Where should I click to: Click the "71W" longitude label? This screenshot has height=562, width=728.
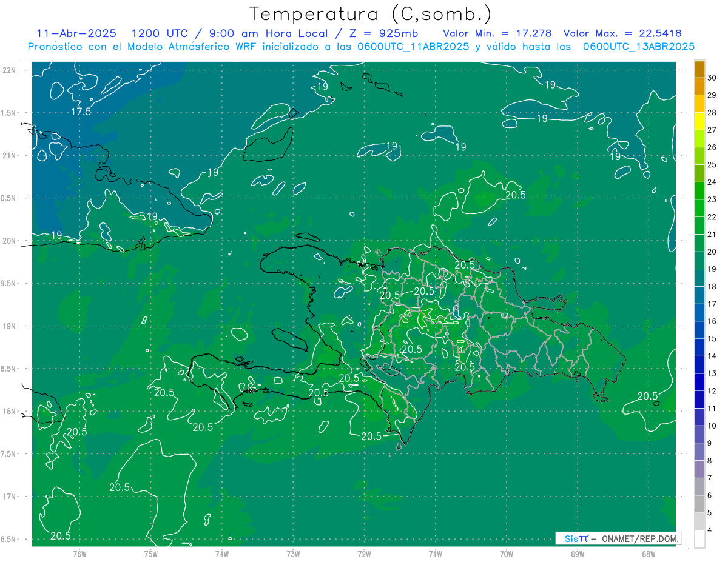pos(435,554)
